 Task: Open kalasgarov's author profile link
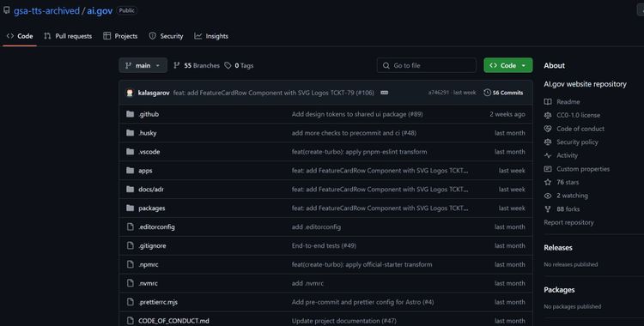154,93
